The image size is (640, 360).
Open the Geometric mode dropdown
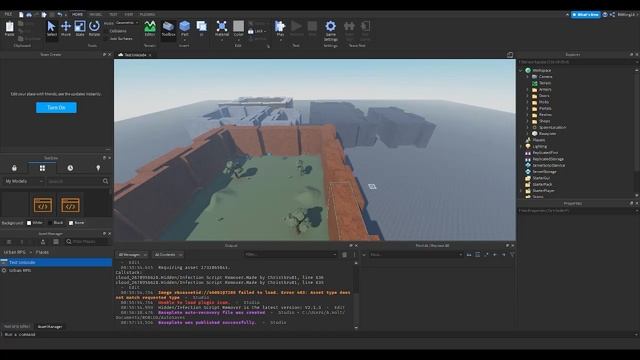click(127, 23)
